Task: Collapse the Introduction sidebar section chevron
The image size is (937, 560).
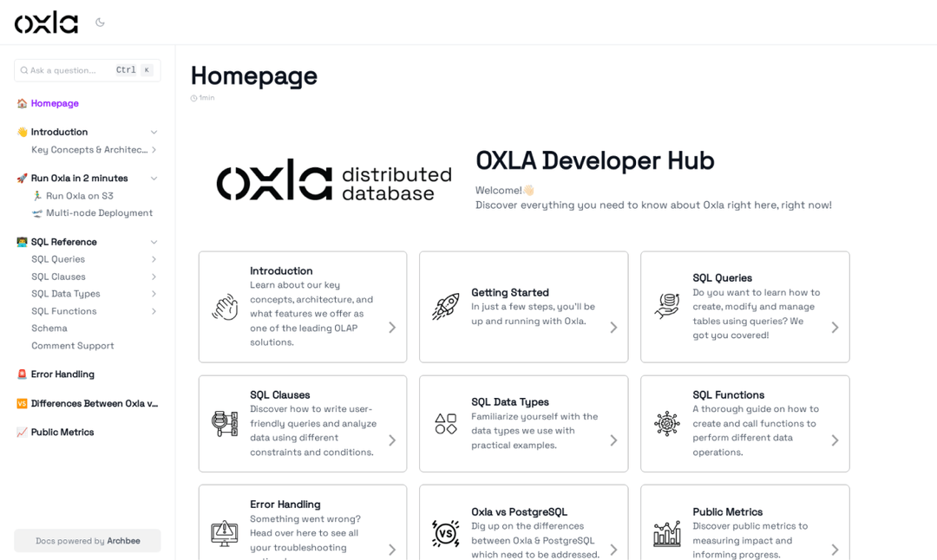Action: coord(154,132)
